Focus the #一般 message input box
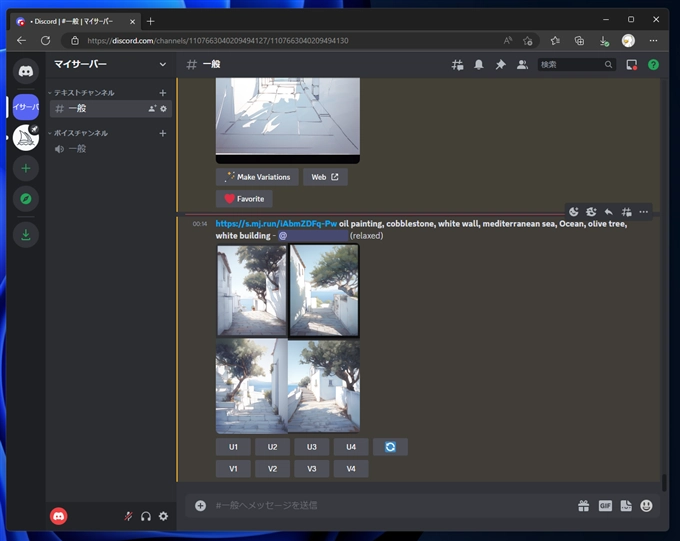 pyautogui.click(x=390, y=505)
